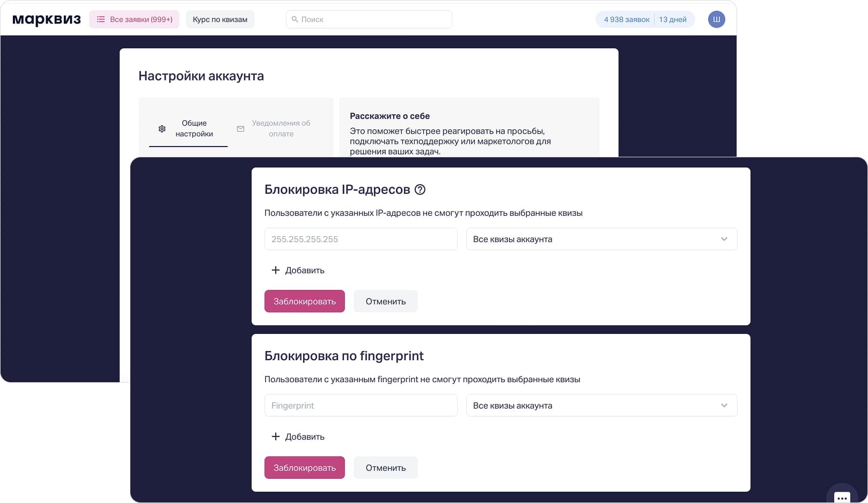Click the list icon on «Все заявки (999+)»

tap(100, 19)
